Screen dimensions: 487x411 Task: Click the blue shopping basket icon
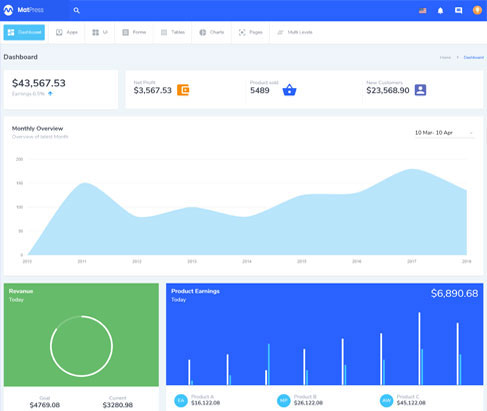289,90
